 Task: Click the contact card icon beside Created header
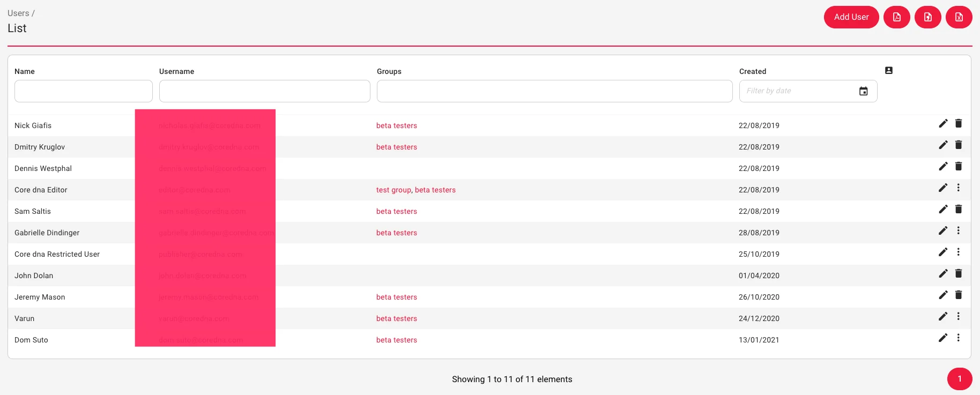[x=889, y=70]
